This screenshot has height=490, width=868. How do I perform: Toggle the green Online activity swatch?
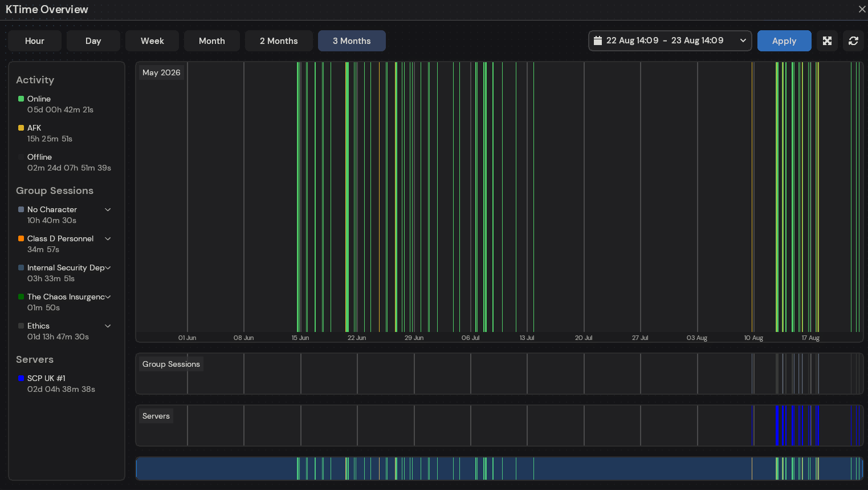21,99
